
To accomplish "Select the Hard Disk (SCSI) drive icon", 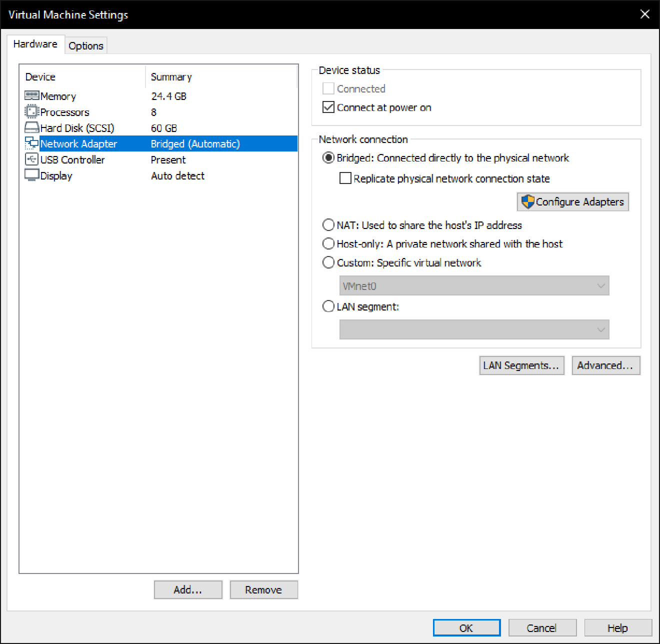I will coord(31,127).
